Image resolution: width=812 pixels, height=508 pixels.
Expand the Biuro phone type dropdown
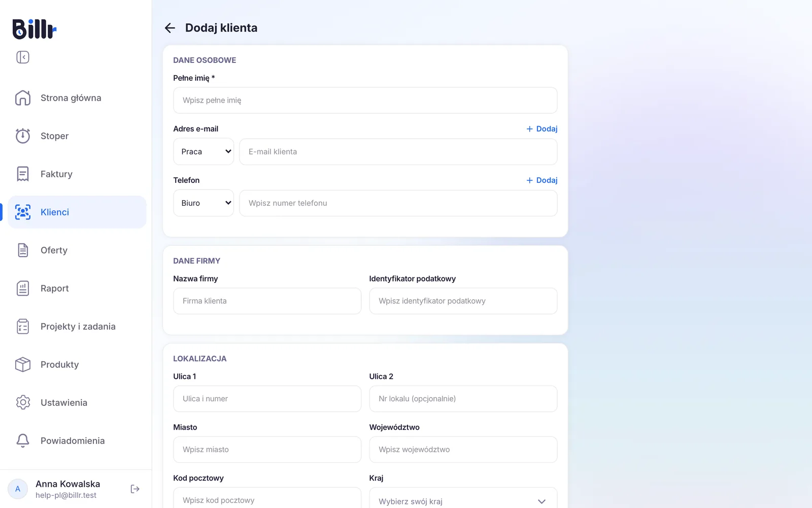click(204, 203)
